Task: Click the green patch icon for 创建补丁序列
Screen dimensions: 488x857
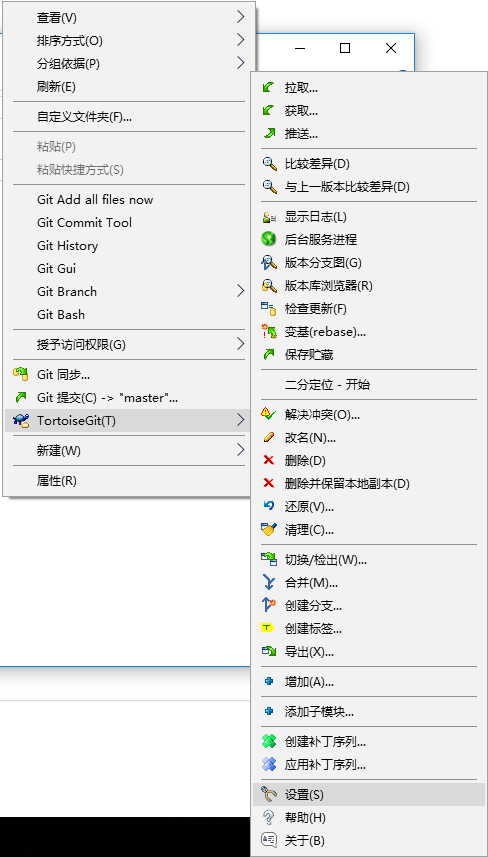Action: pyautogui.click(x=268, y=741)
